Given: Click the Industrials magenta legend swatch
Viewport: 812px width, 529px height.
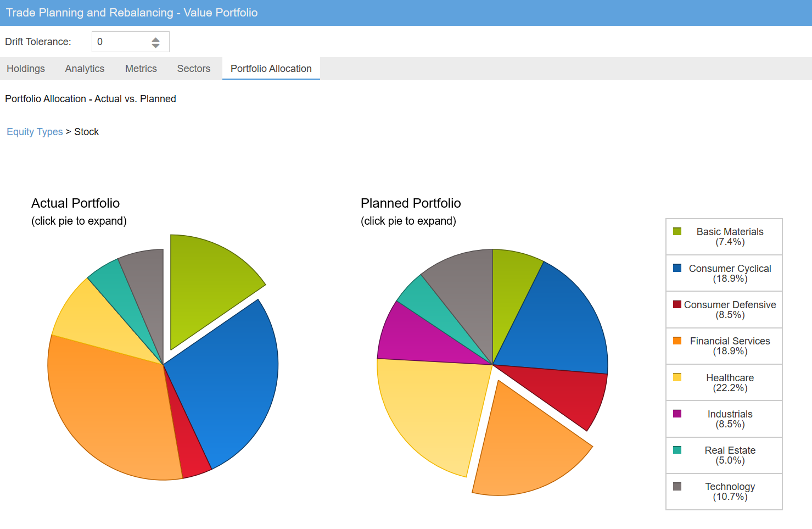Looking at the screenshot, I should click(x=677, y=414).
